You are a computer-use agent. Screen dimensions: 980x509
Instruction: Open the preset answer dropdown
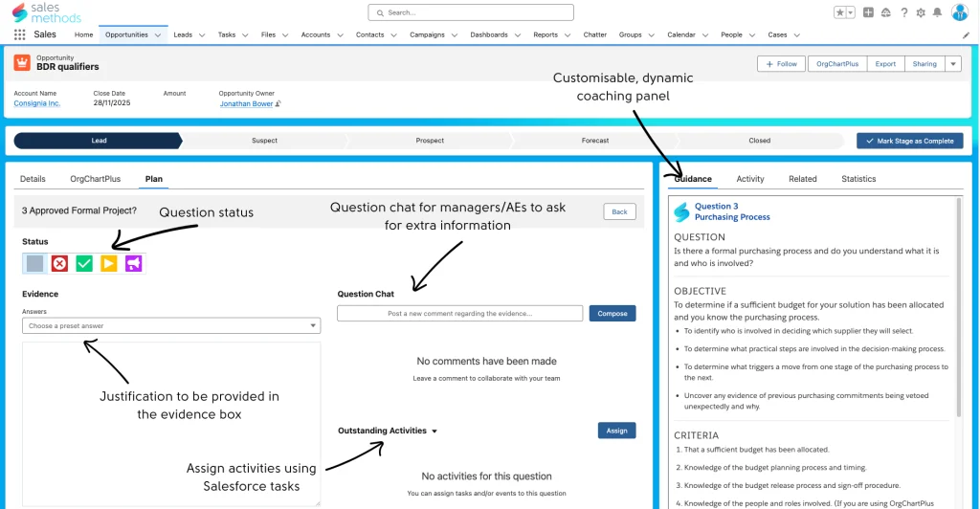pyautogui.click(x=171, y=325)
